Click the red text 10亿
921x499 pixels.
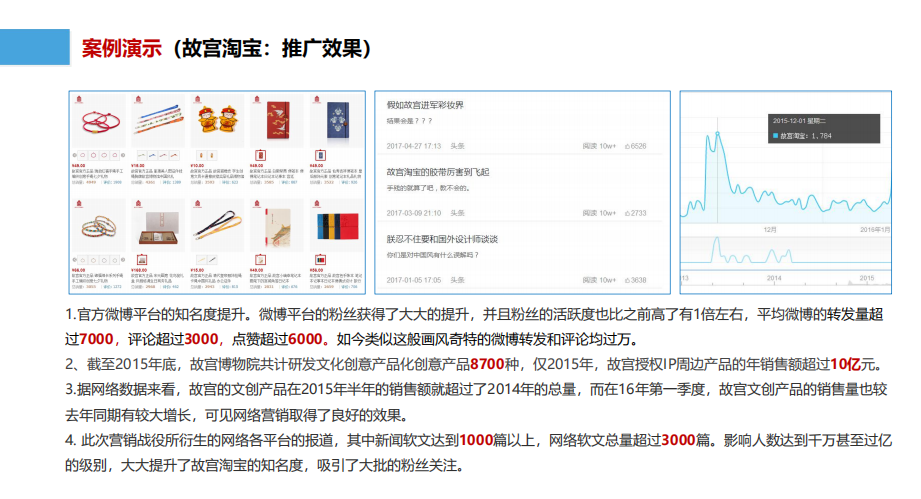click(845, 365)
